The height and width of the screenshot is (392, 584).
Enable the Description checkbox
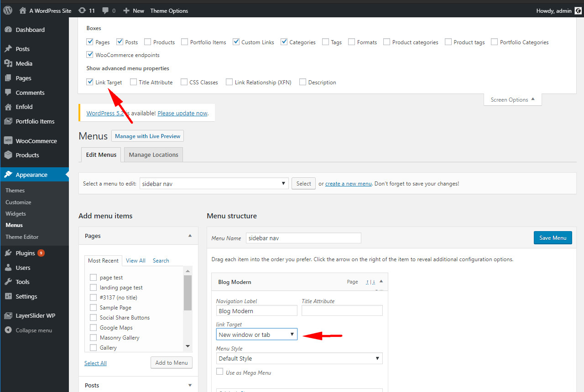coord(303,82)
